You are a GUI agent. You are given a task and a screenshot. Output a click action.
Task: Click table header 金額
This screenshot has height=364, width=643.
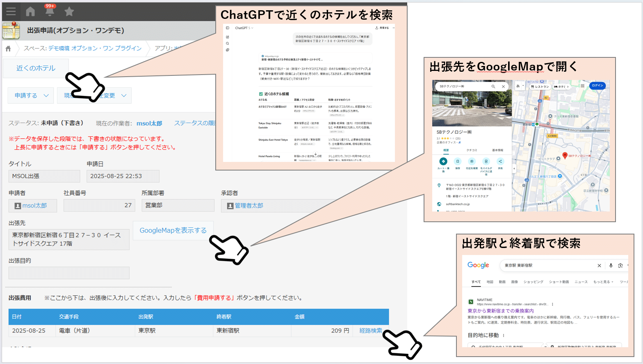299,317
